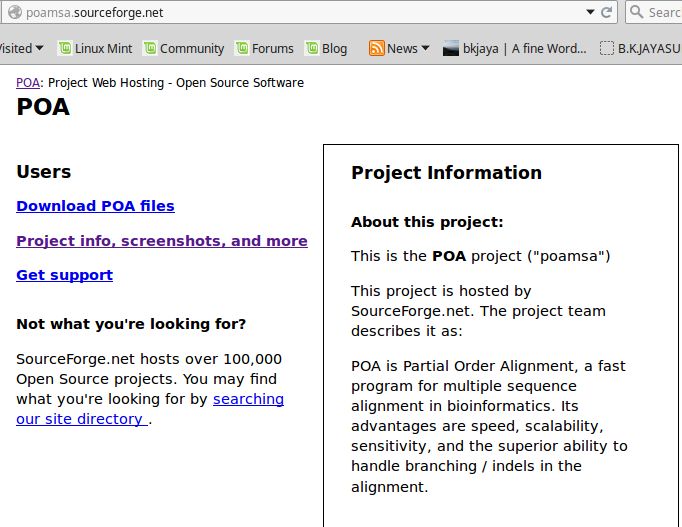Click the RSS icon next to News
The width and height of the screenshot is (682, 527).
click(376, 48)
